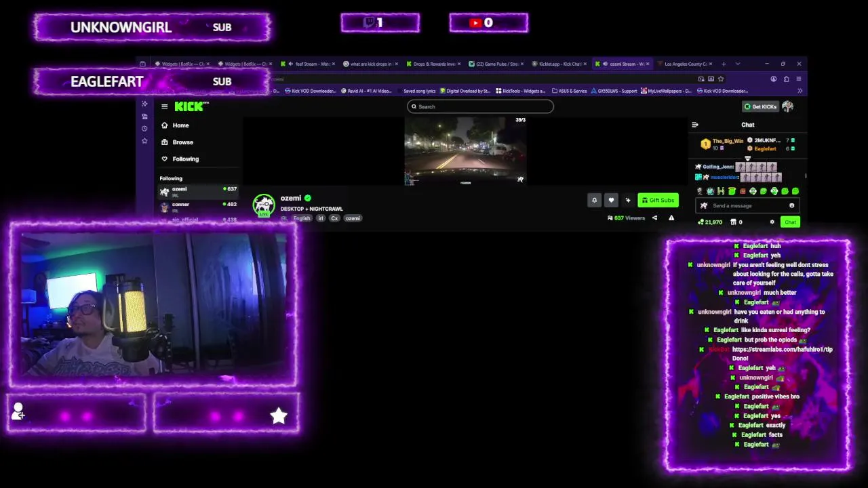Open the browser account icon

[x=774, y=79]
